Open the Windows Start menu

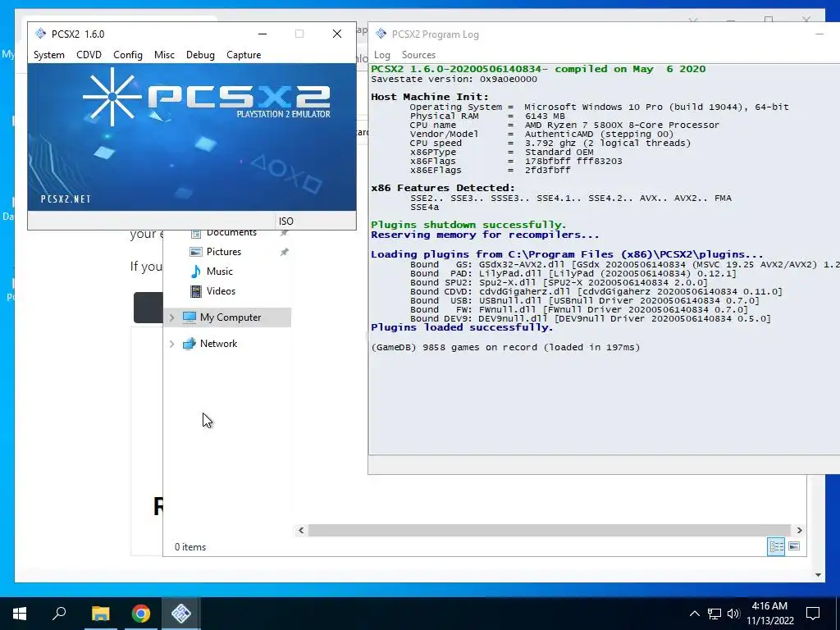click(x=20, y=614)
